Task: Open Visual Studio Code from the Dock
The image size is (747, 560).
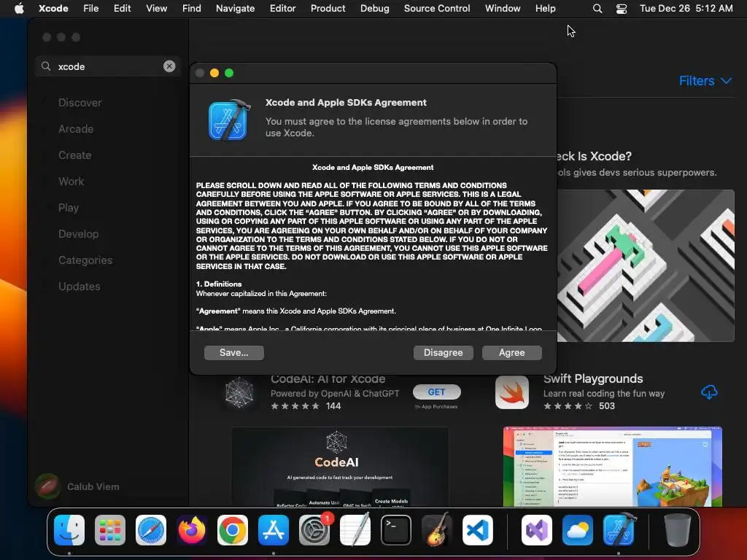Action: tap(477, 530)
